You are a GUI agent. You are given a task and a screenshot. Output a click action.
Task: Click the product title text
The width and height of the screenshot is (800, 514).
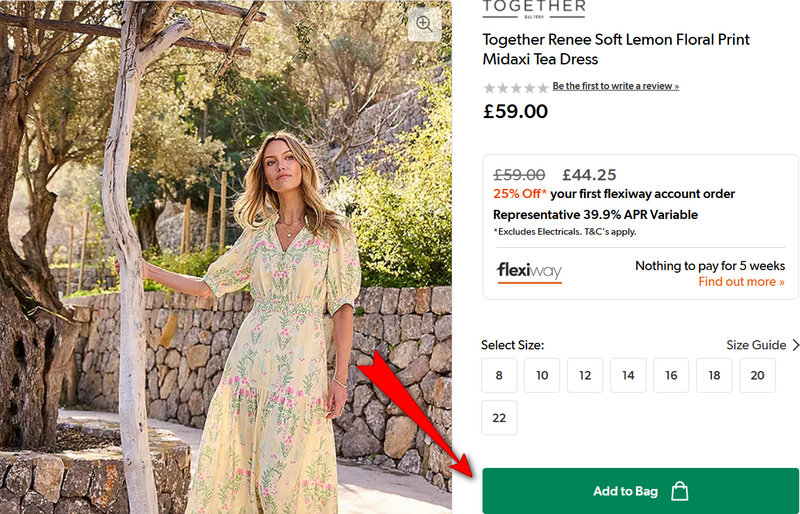pos(615,49)
